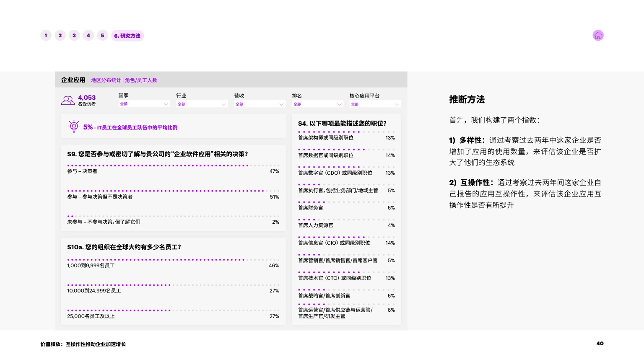Select section 4 navigation bubble

click(x=88, y=36)
